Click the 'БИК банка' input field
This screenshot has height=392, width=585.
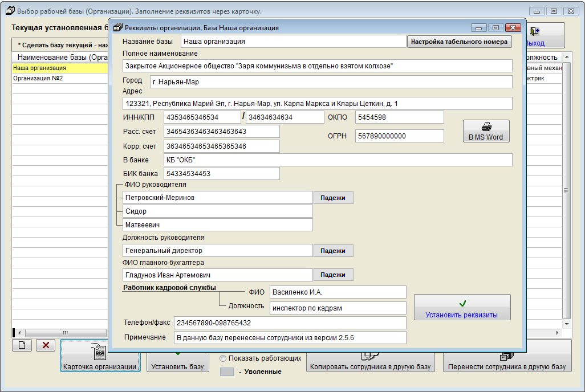tap(221, 174)
